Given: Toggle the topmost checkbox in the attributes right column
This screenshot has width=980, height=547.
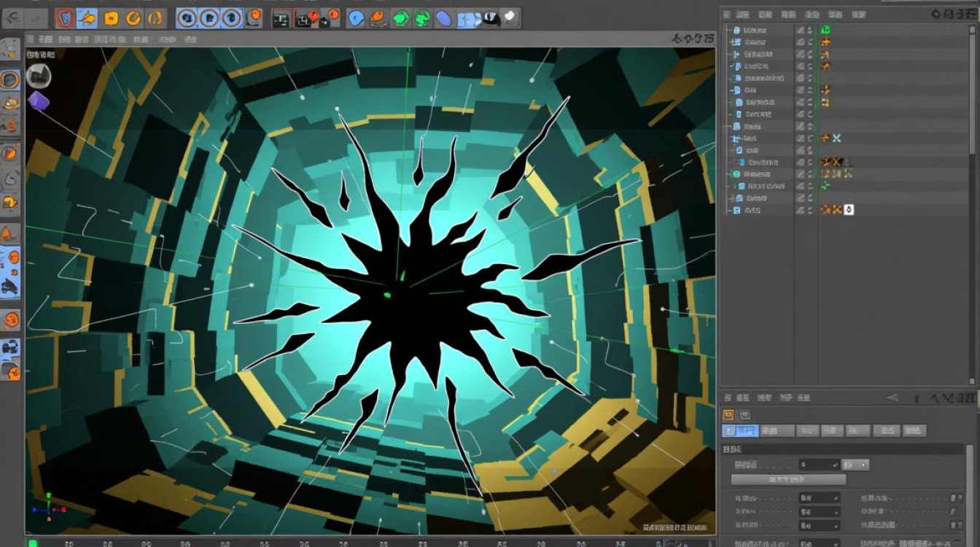Looking at the screenshot, I should click(x=953, y=497).
